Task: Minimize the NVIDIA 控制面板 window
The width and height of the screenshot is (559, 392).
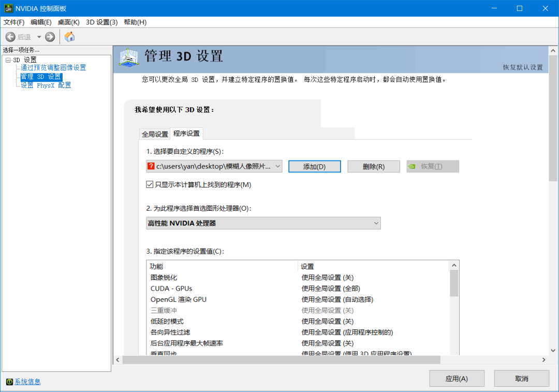Action: click(494, 8)
